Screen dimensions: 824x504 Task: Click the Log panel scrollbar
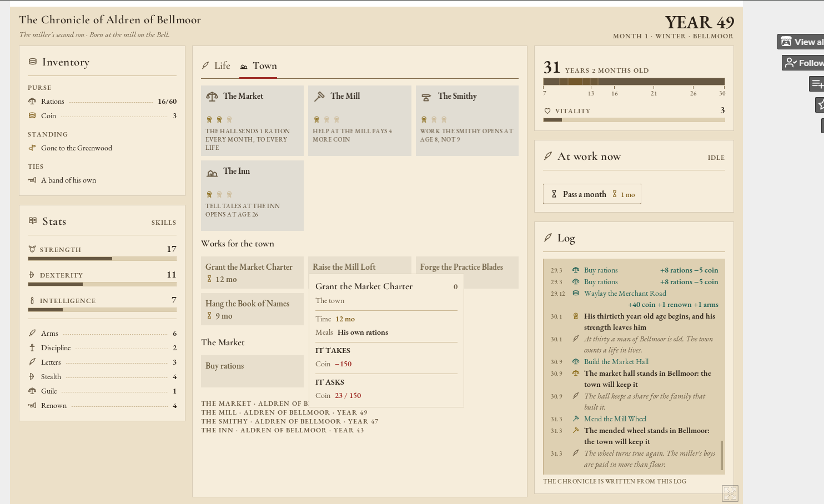coord(722,456)
